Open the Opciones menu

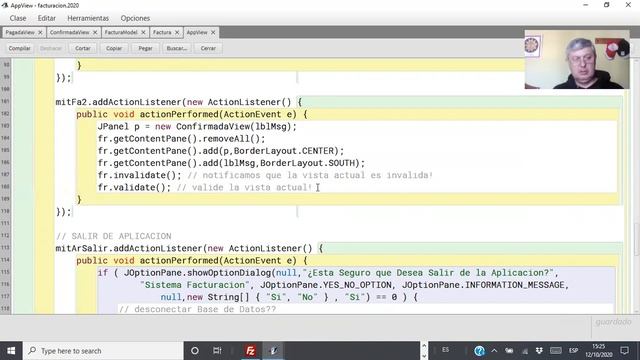point(135,18)
